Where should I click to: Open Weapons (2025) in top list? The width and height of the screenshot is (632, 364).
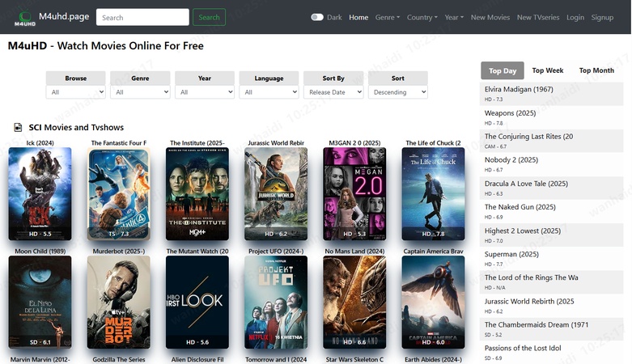(x=511, y=113)
